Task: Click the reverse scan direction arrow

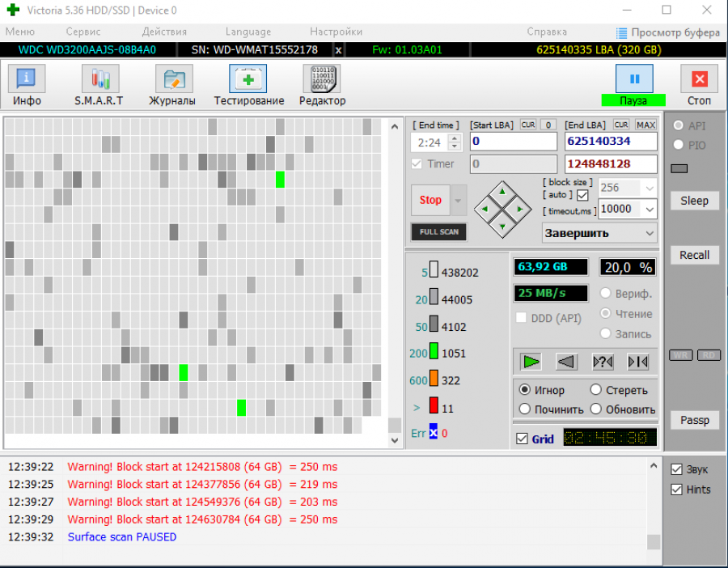Action: tap(567, 362)
